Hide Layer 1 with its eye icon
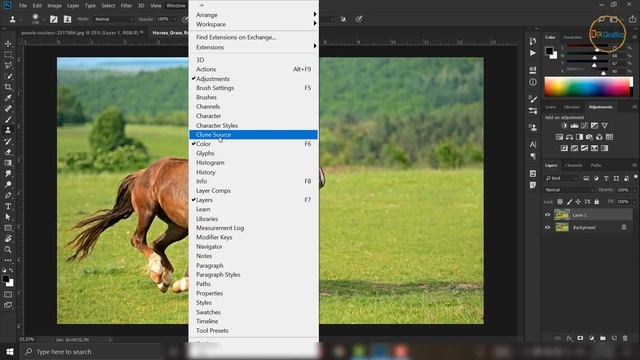The image size is (640, 360). (x=548, y=215)
